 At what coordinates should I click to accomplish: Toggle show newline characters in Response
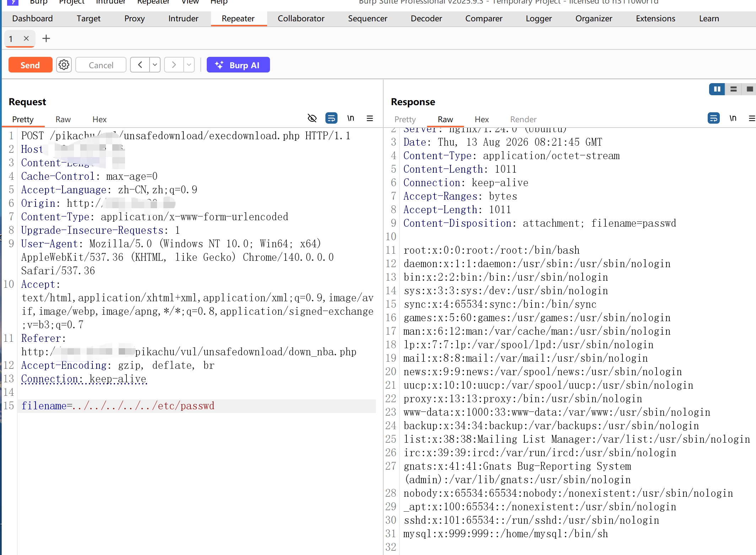point(733,118)
